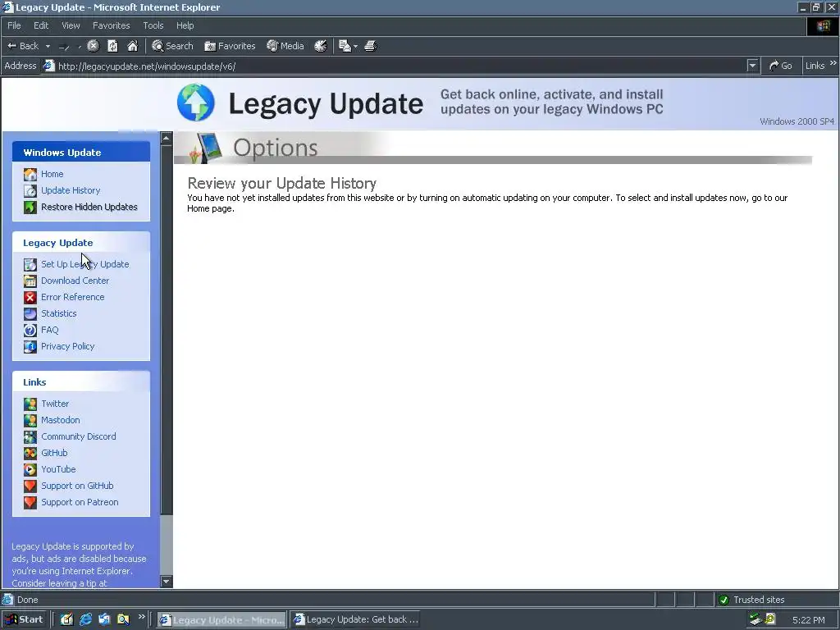Expand Quick Launch overflow chevron

pyautogui.click(x=141, y=617)
